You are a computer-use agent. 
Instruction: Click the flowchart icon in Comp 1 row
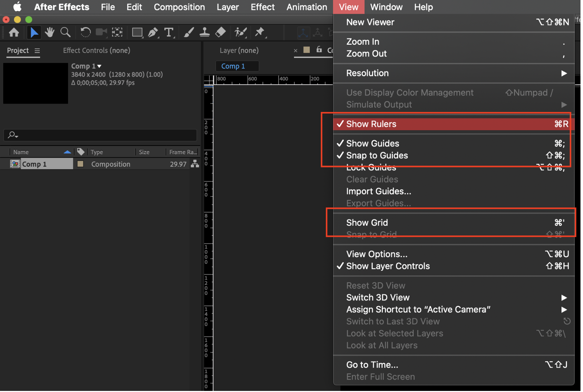(x=195, y=164)
